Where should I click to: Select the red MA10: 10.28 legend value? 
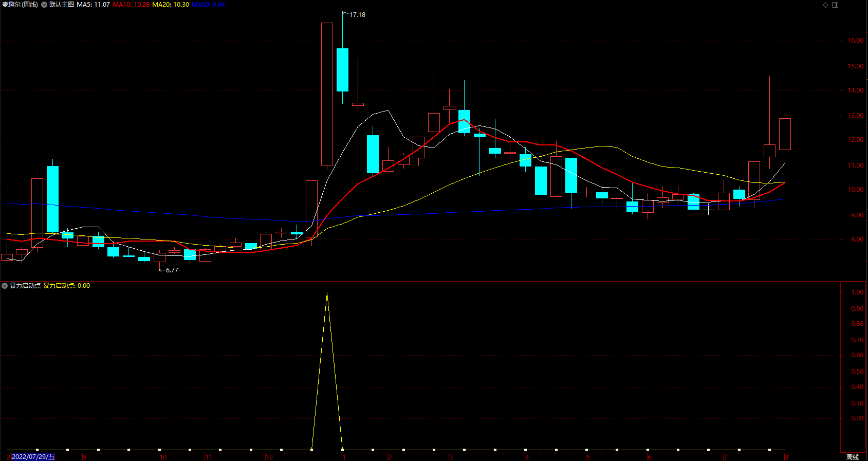tap(131, 5)
